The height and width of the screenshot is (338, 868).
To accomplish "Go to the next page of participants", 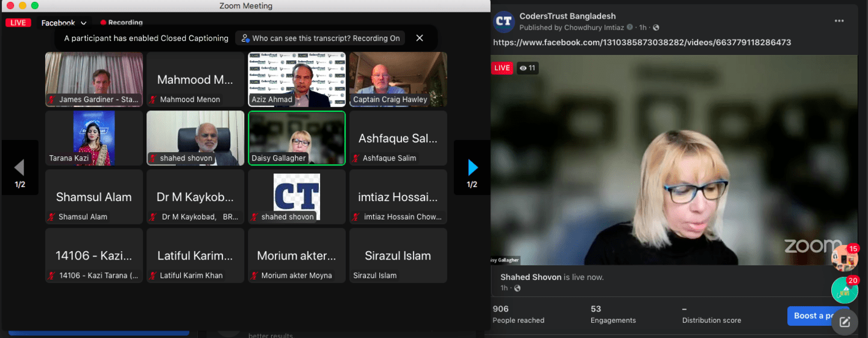I will click(472, 168).
